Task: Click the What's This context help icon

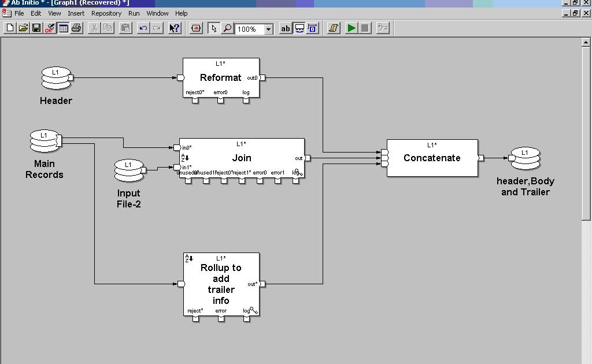Action: click(174, 27)
